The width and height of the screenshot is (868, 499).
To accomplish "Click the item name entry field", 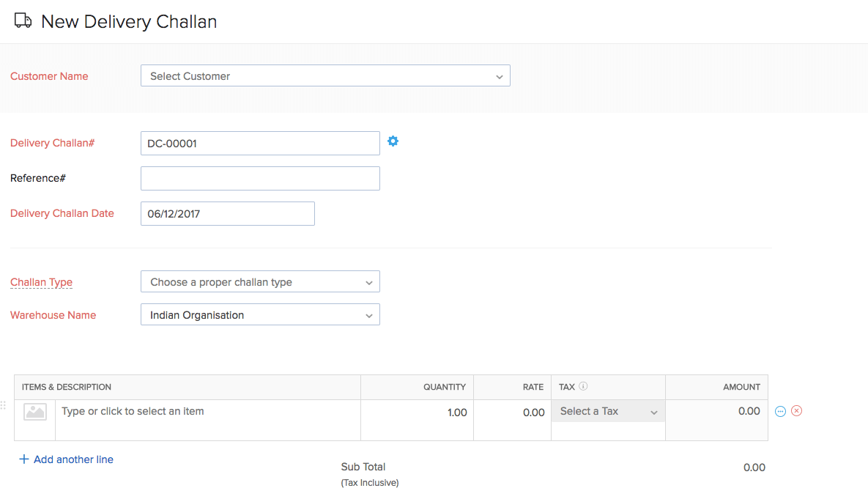I will tap(208, 412).
